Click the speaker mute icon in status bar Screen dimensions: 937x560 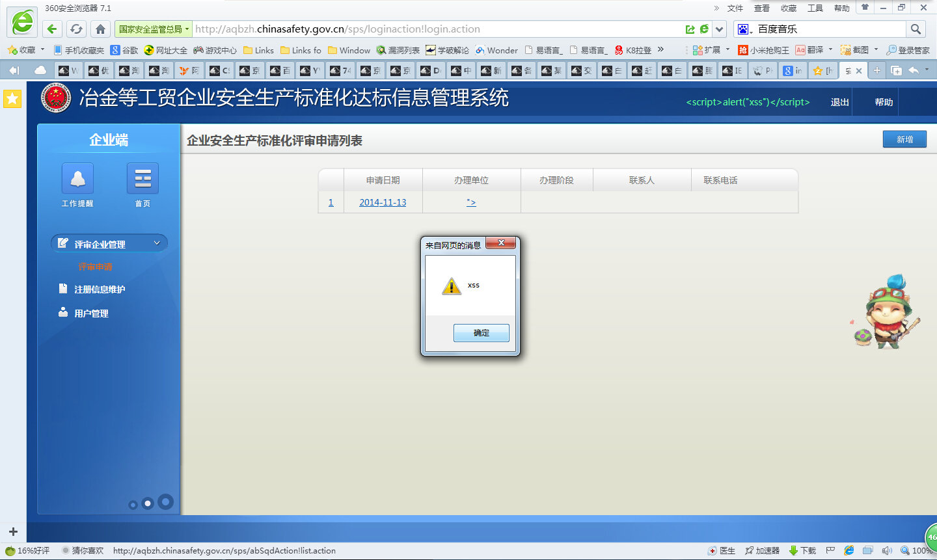click(x=886, y=550)
